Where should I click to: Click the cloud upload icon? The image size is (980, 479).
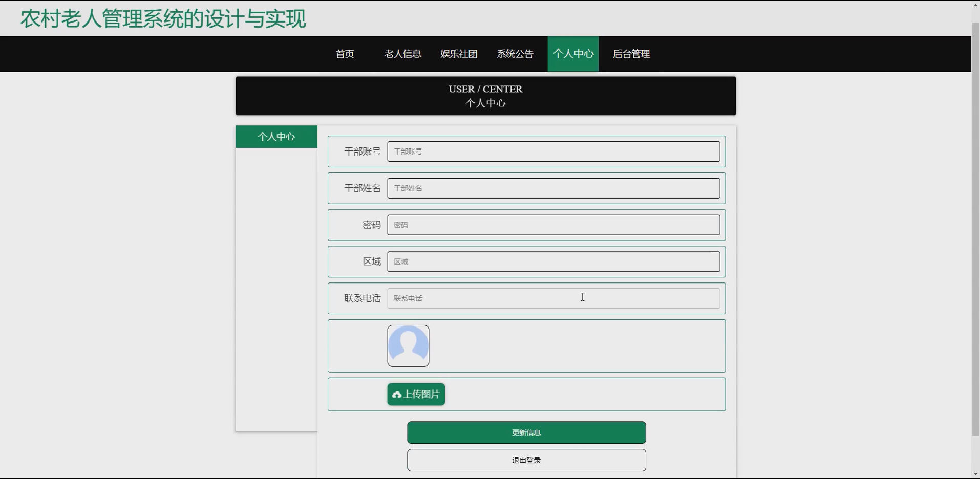click(x=397, y=395)
